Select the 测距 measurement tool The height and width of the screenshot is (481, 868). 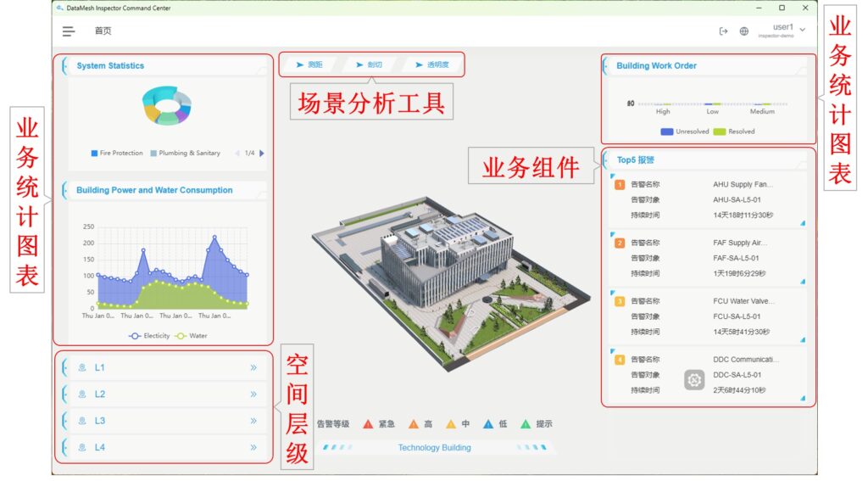[x=309, y=64]
